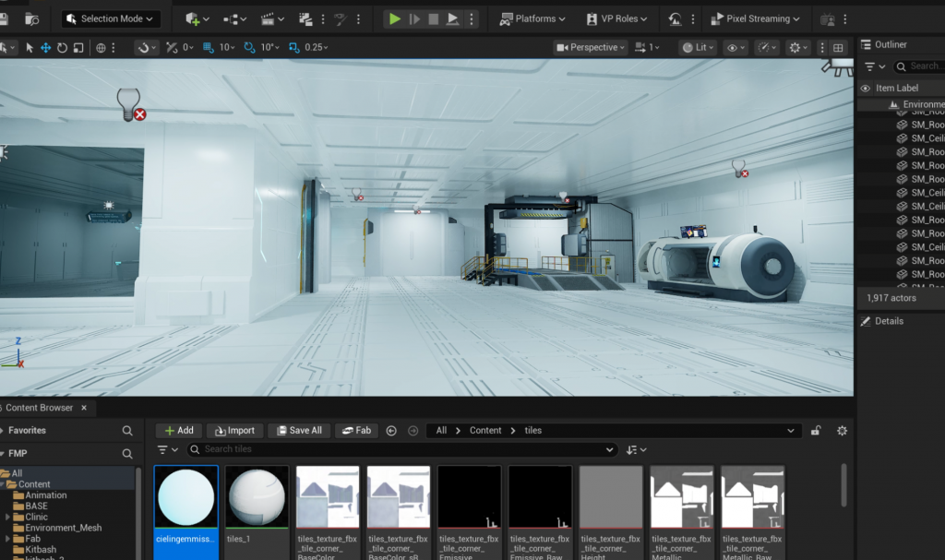
Task: Select the rotate gizmo tool
Action: [x=62, y=48]
